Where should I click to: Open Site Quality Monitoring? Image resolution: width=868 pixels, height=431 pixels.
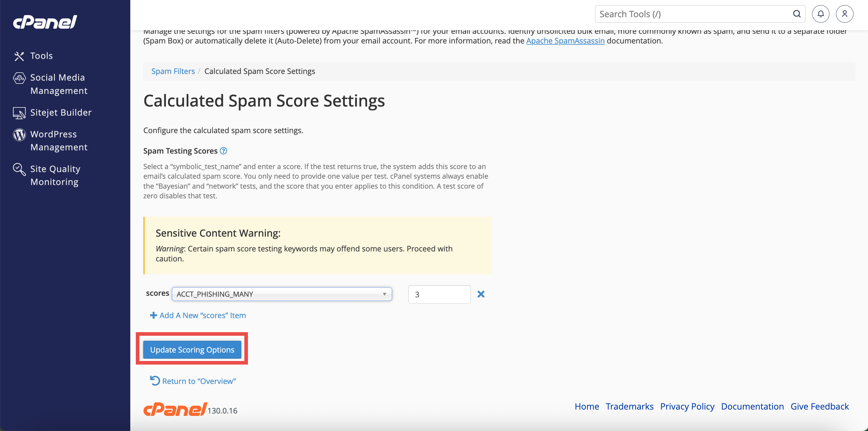click(55, 175)
